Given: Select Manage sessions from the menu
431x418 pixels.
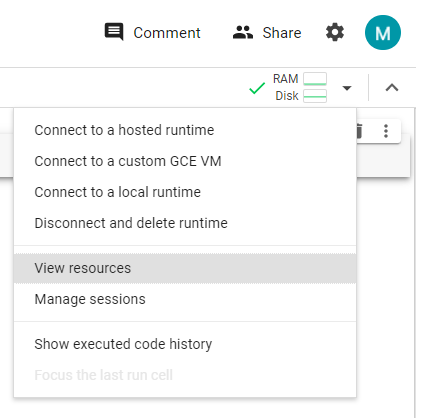Looking at the screenshot, I should point(185,299).
